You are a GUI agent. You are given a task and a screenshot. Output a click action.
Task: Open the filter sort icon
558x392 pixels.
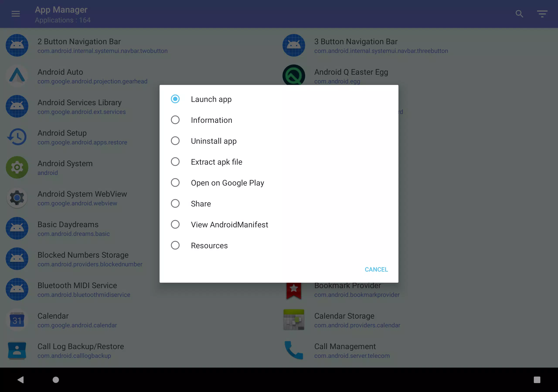pos(542,14)
